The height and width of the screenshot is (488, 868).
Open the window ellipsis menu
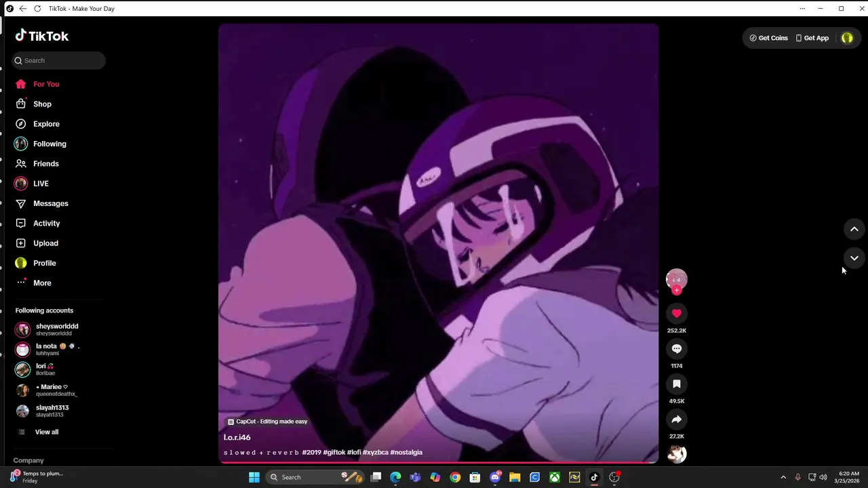tap(802, 9)
